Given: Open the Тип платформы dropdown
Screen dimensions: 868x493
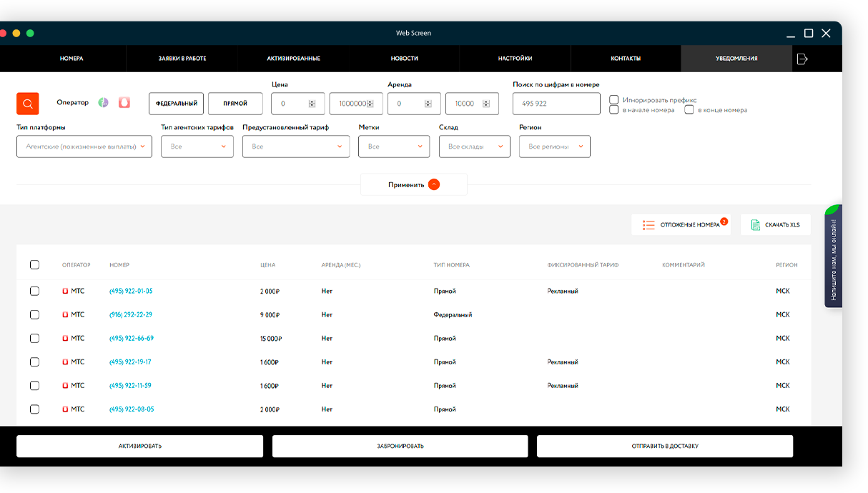Looking at the screenshot, I should 84,146.
